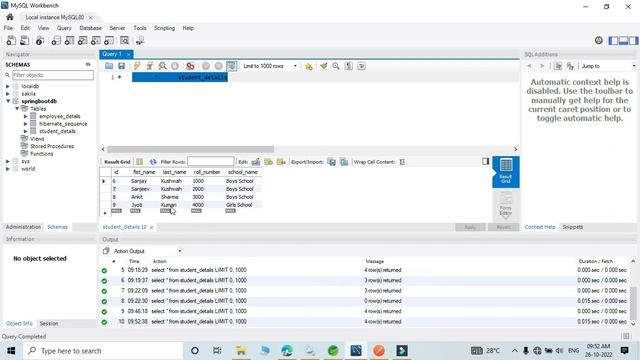
Task: Click the Filter objects search field
Action: point(53,75)
